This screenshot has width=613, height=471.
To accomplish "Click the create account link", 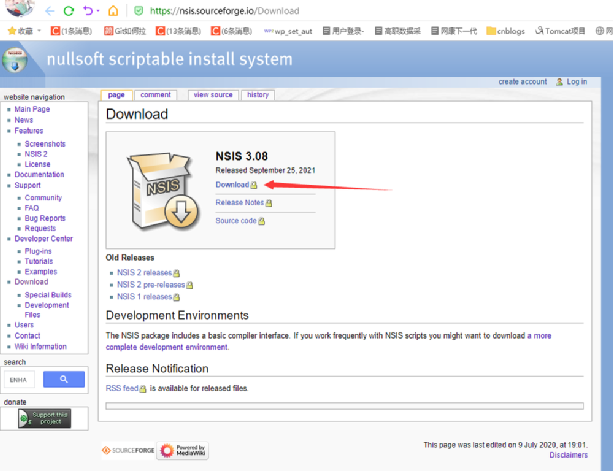I will pos(523,82).
